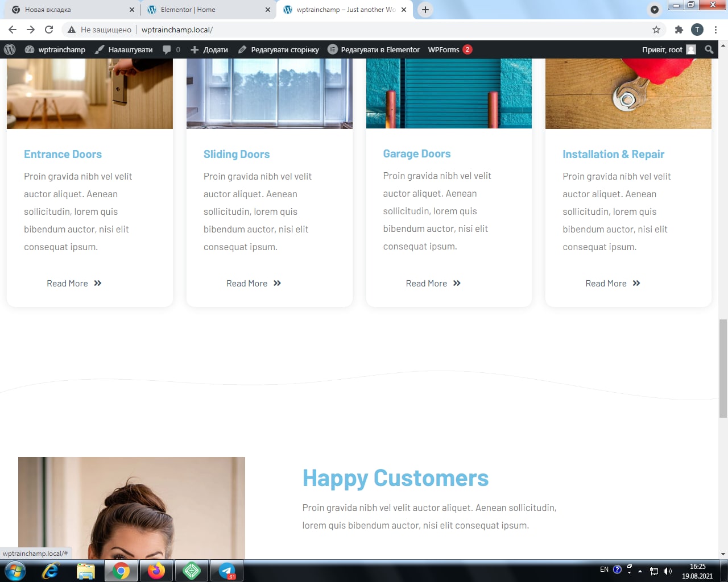Click the Happy Customers heading
This screenshot has width=728, height=582.
coord(395,478)
